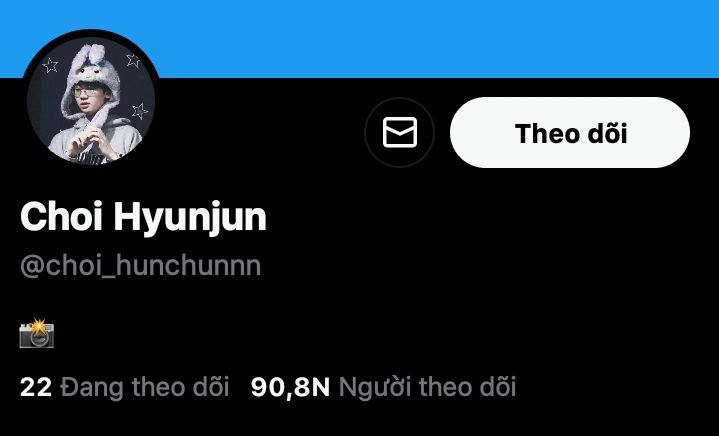Click the circular border around message icon
The height and width of the screenshot is (436, 719).
tap(399, 132)
